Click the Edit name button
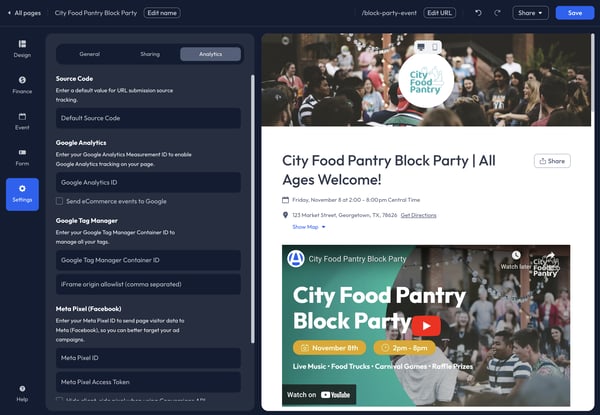 (162, 13)
